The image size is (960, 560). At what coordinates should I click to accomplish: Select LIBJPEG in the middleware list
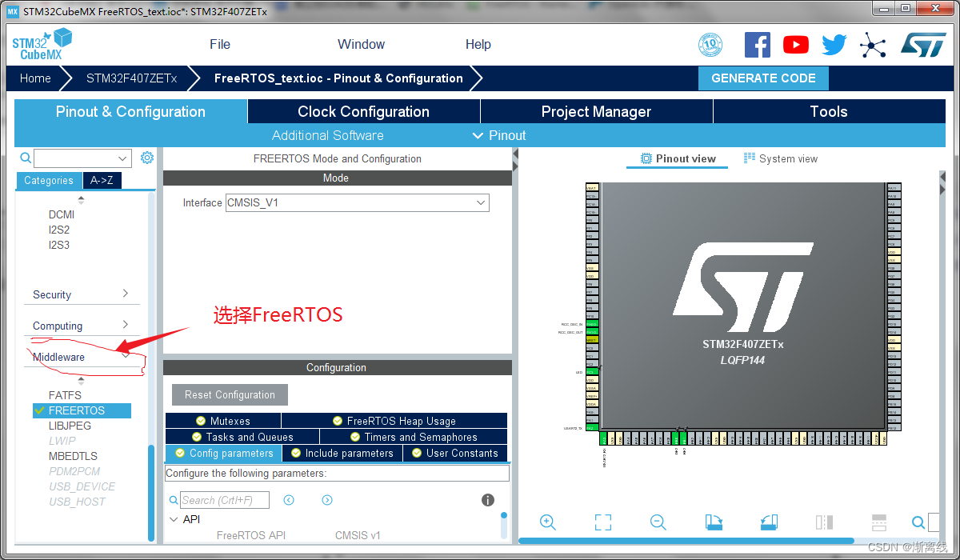70,426
